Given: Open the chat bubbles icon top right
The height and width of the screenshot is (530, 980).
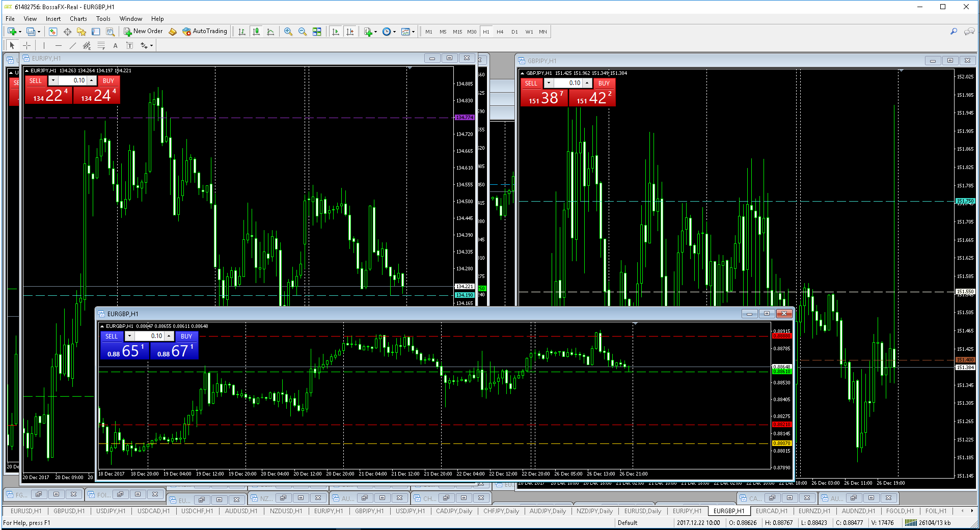Looking at the screenshot, I should point(969,32).
